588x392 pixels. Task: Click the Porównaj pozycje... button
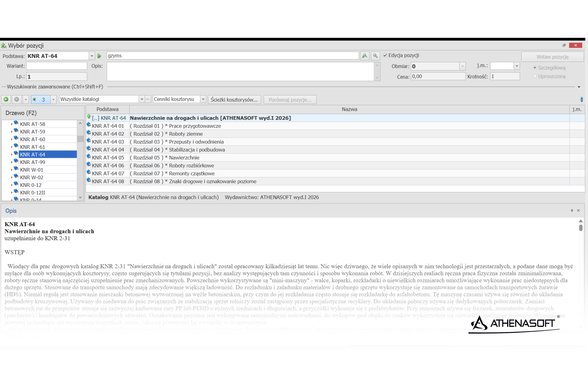coord(290,100)
